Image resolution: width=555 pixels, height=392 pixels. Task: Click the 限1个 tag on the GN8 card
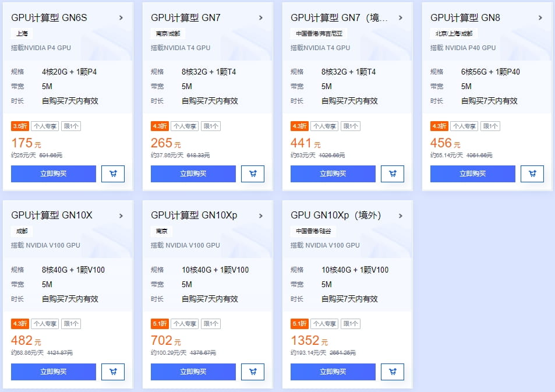tap(490, 126)
